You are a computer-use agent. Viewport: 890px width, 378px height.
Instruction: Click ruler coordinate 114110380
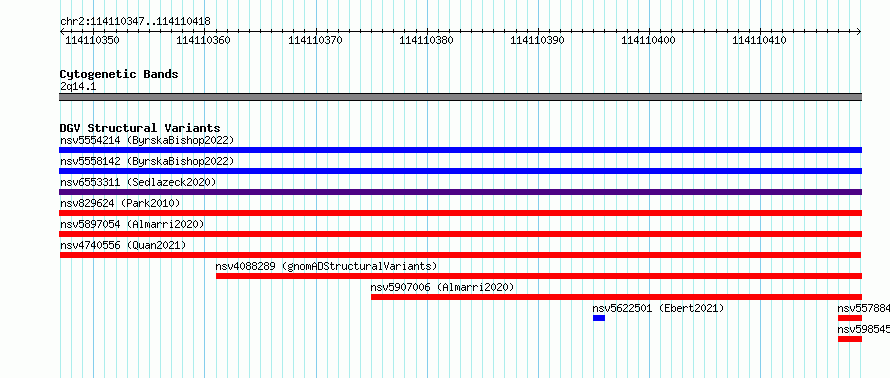tap(426, 40)
